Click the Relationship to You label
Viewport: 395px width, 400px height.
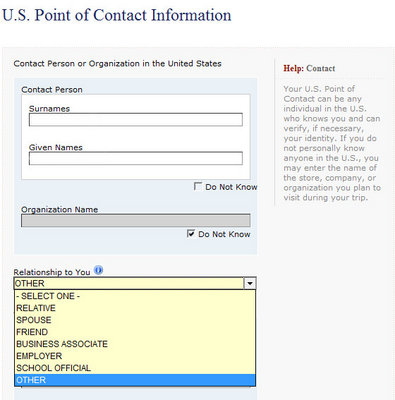[x=52, y=272]
